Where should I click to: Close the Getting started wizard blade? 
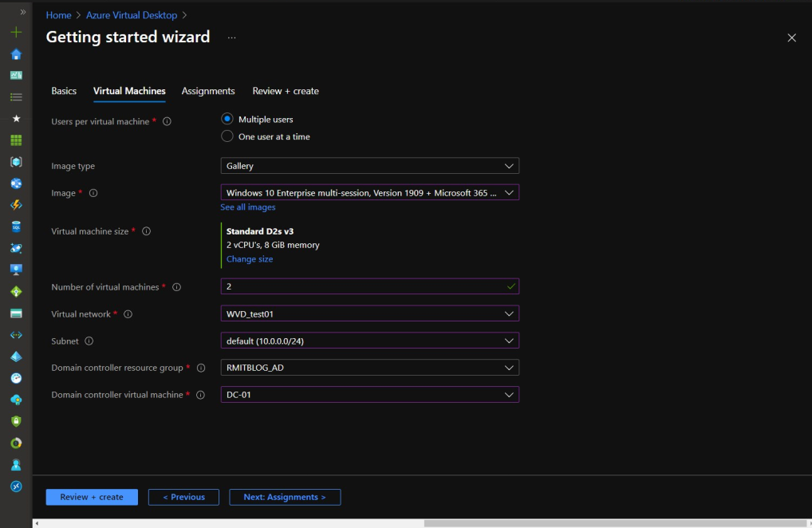(x=792, y=37)
